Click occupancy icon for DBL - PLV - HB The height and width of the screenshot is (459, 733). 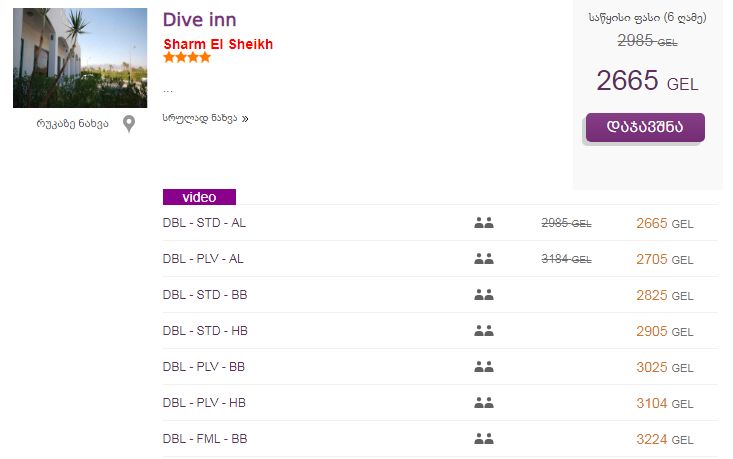coord(484,403)
